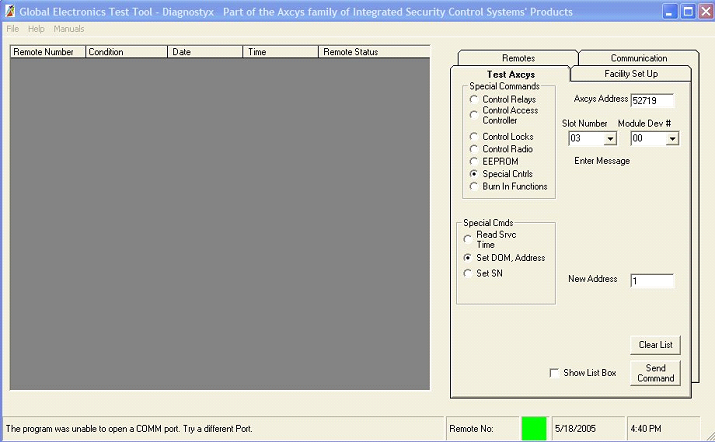Minimize the Diagnostyx window
The width and height of the screenshot is (717, 443).
(670, 11)
